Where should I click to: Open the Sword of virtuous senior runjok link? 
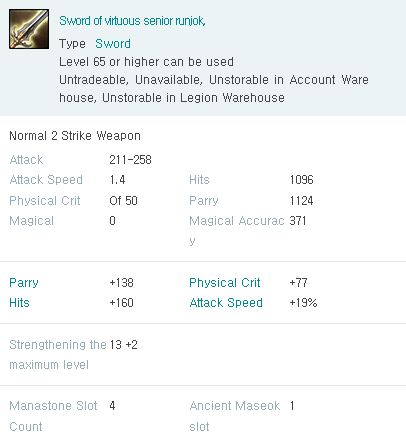click(132, 21)
